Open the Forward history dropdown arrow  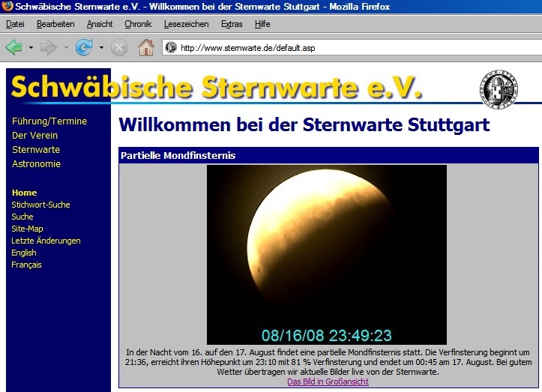coord(66,47)
